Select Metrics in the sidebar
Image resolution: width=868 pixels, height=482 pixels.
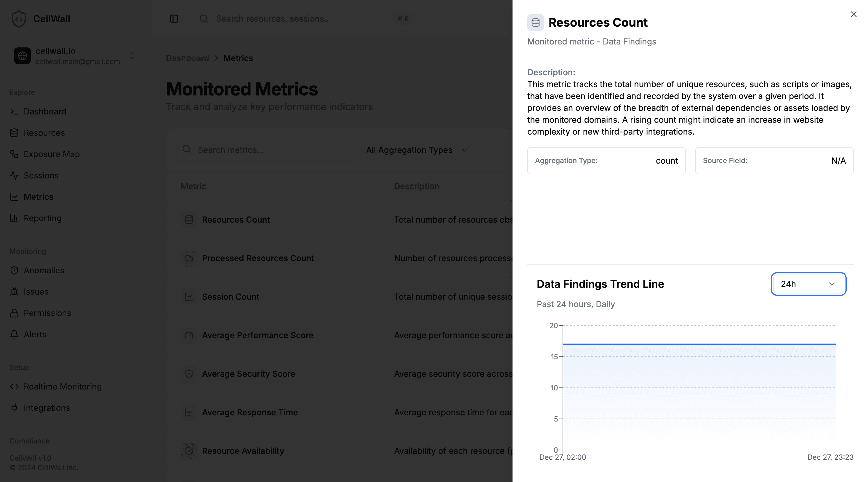[x=39, y=197]
